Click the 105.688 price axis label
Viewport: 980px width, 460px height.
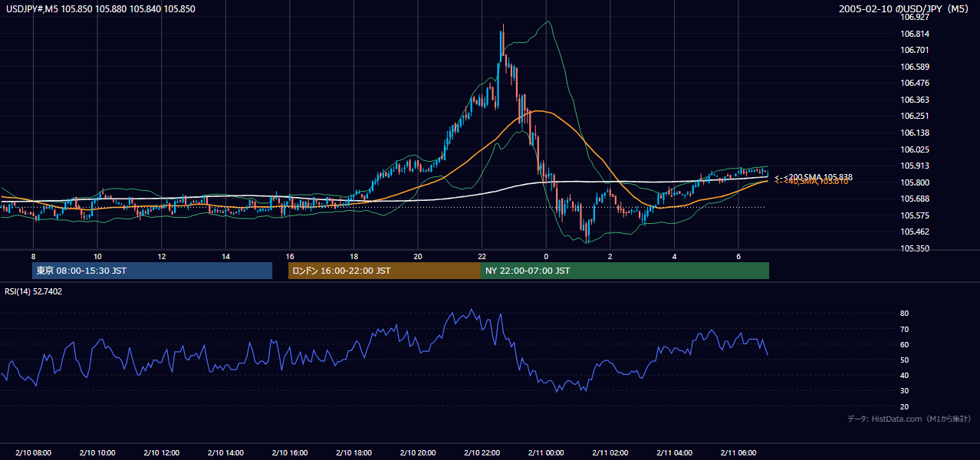tap(915, 199)
